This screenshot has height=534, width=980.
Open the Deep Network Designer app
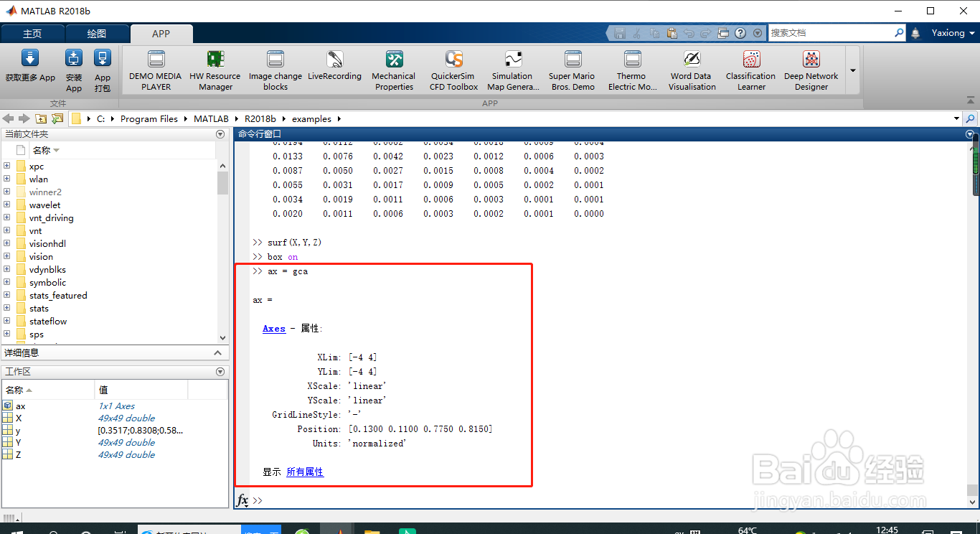click(811, 70)
